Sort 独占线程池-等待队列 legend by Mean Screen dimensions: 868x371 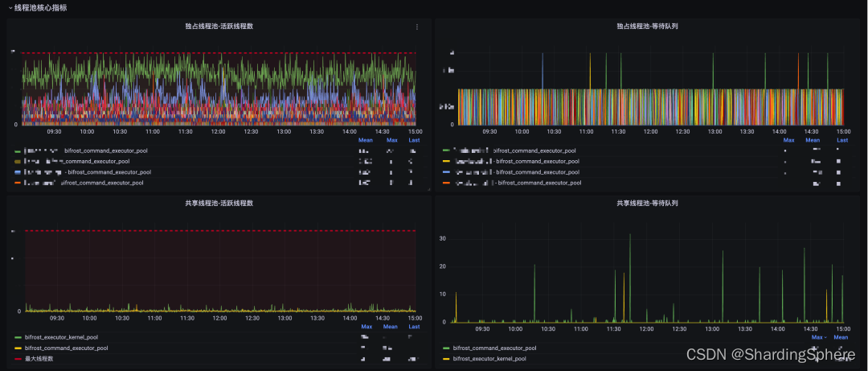813,140
